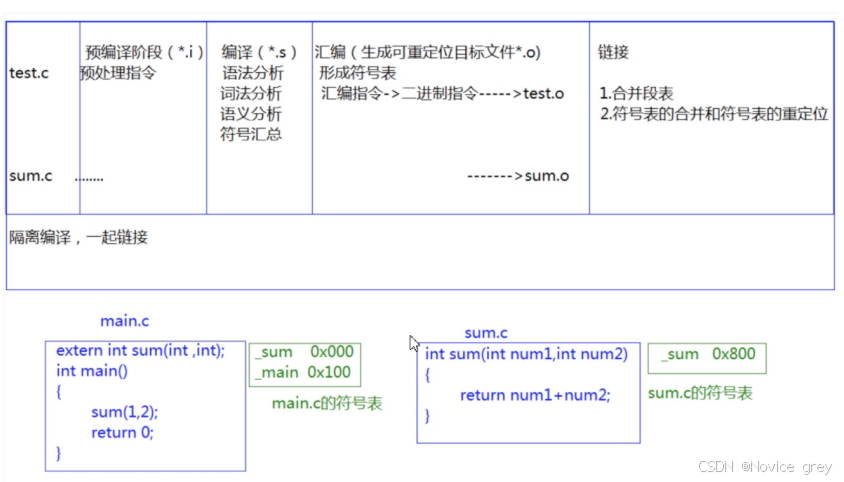Click the sum.c的符号表 caption

(x=700, y=393)
